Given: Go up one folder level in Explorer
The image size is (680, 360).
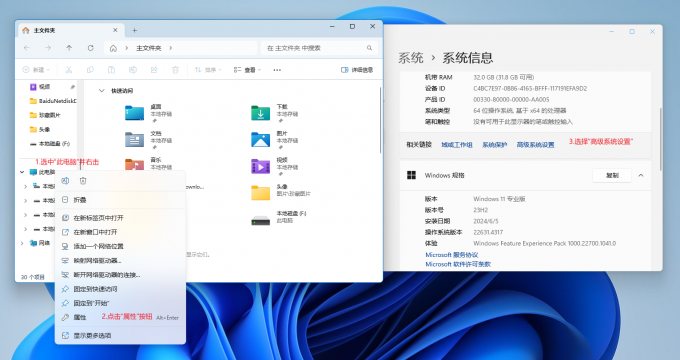Looking at the screenshot, I should pos(69,48).
